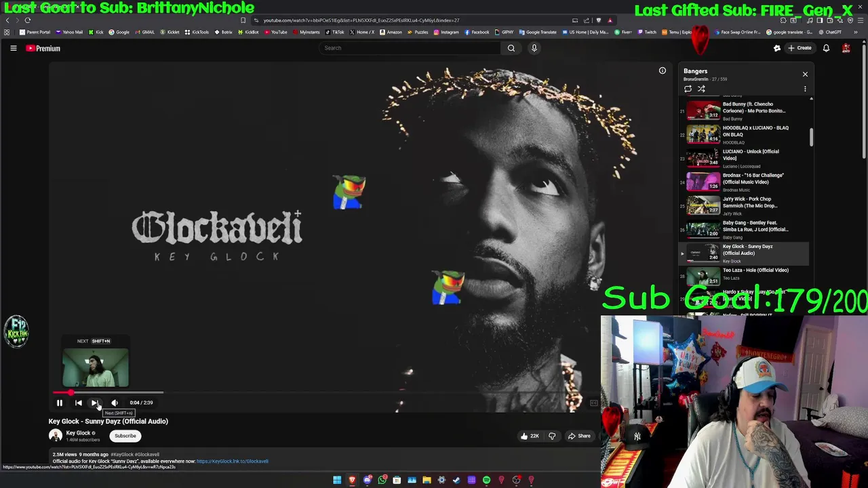Reload the page with browser refresh button
868x488 pixels.
(x=28, y=20)
